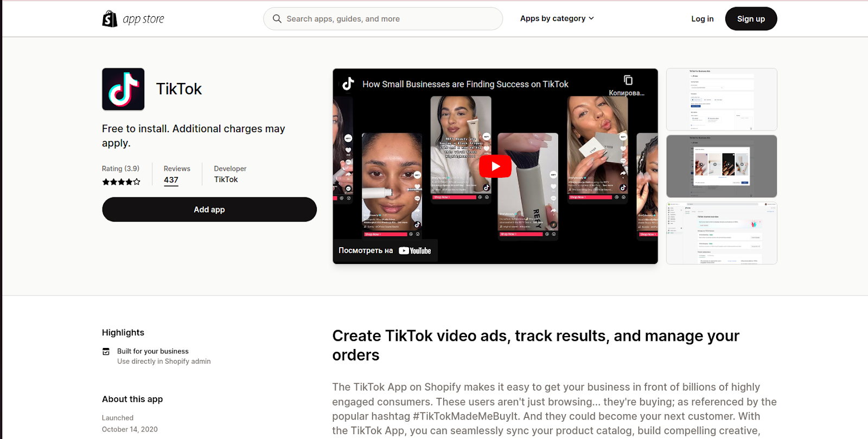Open the Shopify app store logo
This screenshot has width=868, height=439.
pyautogui.click(x=133, y=19)
